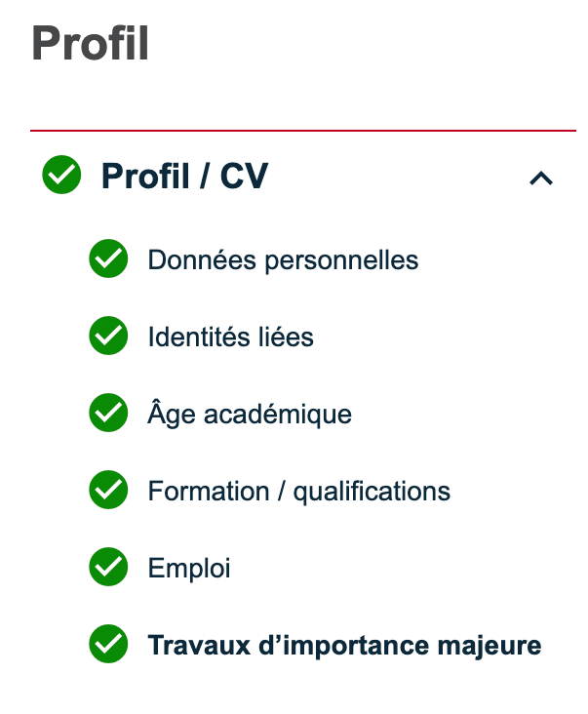
Task: Navigate to the Emploi section
Action: coord(189,568)
